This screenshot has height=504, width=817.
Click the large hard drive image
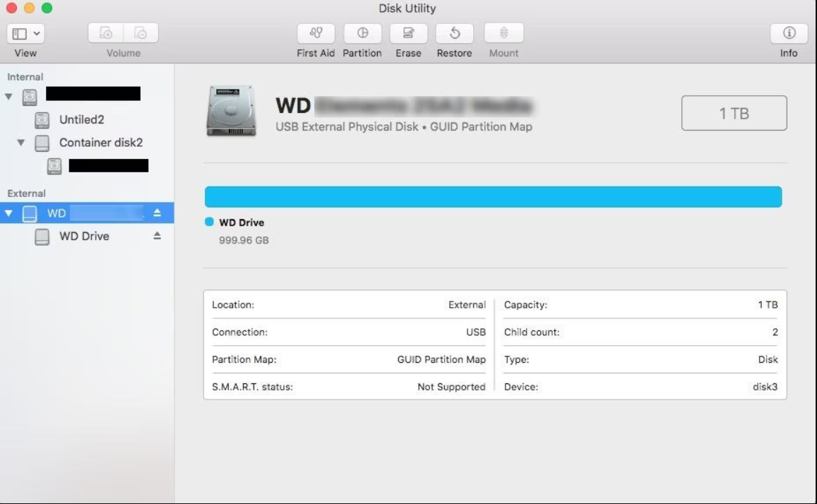pyautogui.click(x=232, y=112)
